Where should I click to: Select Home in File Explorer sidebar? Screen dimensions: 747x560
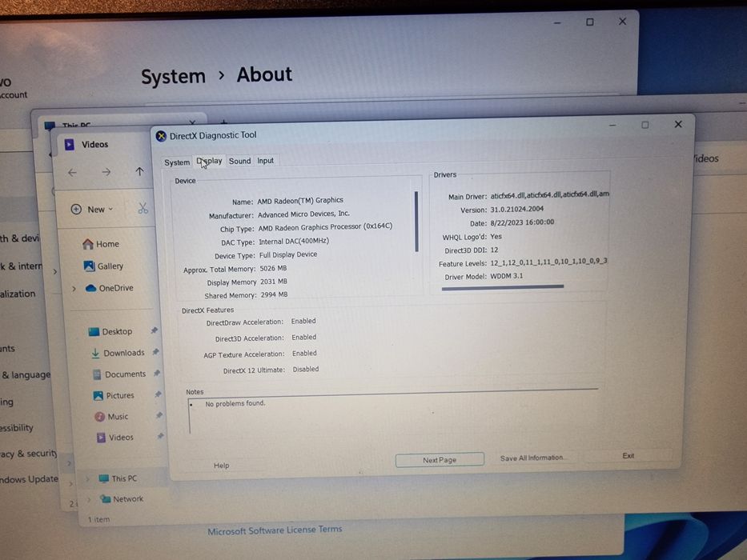[x=101, y=244]
